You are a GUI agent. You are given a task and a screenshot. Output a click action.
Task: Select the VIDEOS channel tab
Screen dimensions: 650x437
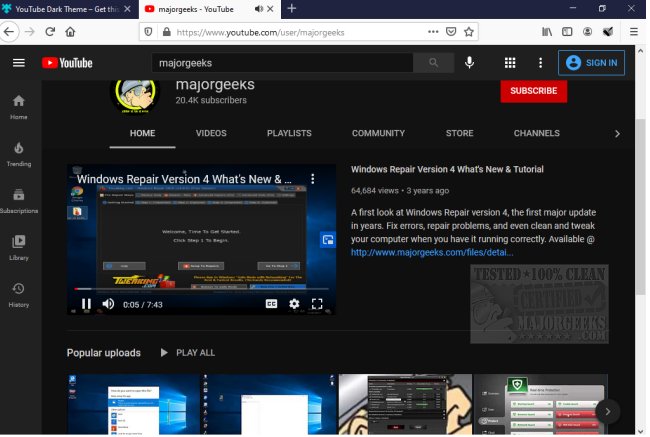click(211, 134)
